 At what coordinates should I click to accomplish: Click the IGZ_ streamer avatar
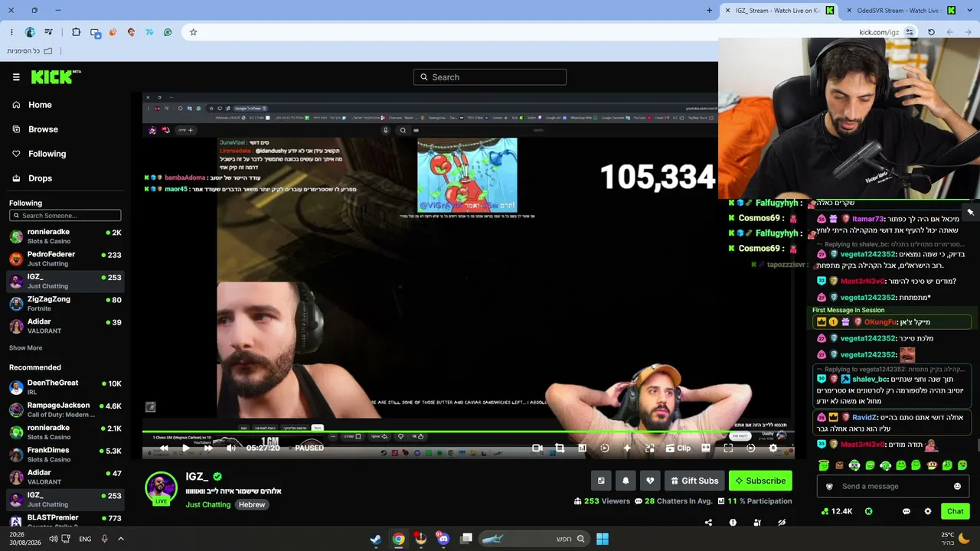[161, 487]
